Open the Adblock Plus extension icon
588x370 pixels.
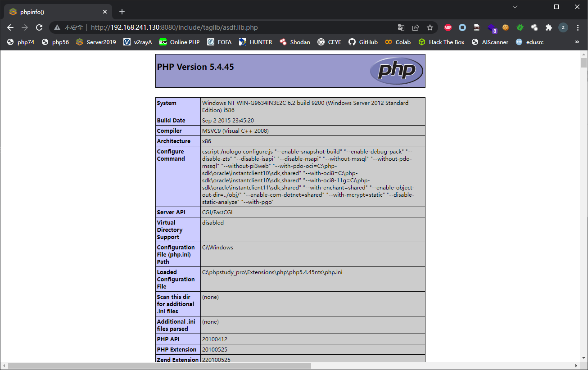(x=448, y=27)
